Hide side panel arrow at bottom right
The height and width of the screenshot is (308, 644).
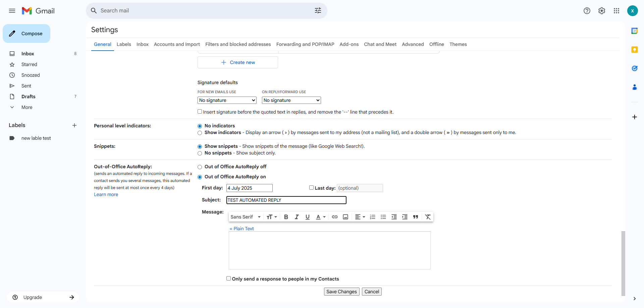coord(635,299)
